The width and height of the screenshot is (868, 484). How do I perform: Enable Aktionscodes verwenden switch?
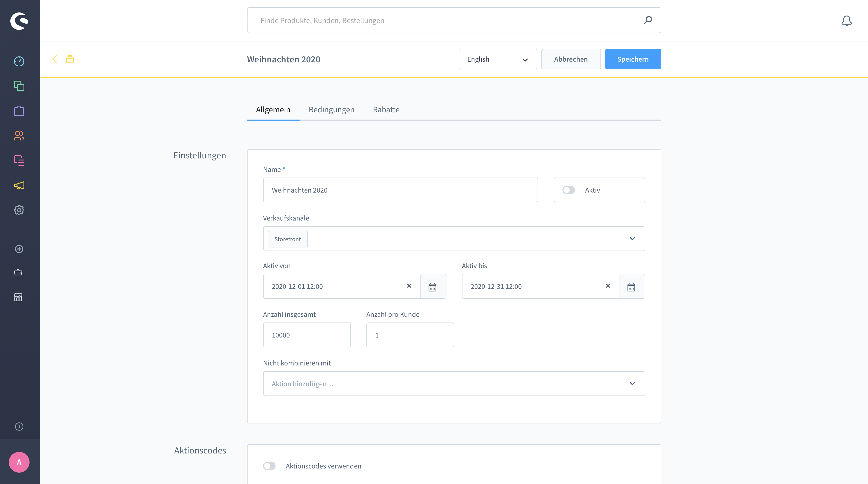pyautogui.click(x=269, y=466)
